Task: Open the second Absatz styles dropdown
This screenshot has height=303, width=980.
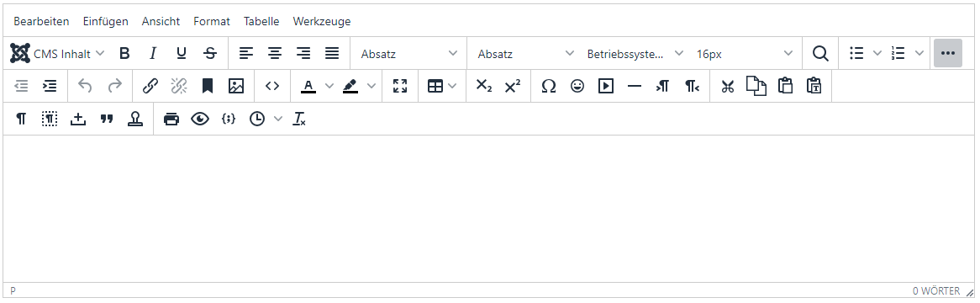Action: 525,54
